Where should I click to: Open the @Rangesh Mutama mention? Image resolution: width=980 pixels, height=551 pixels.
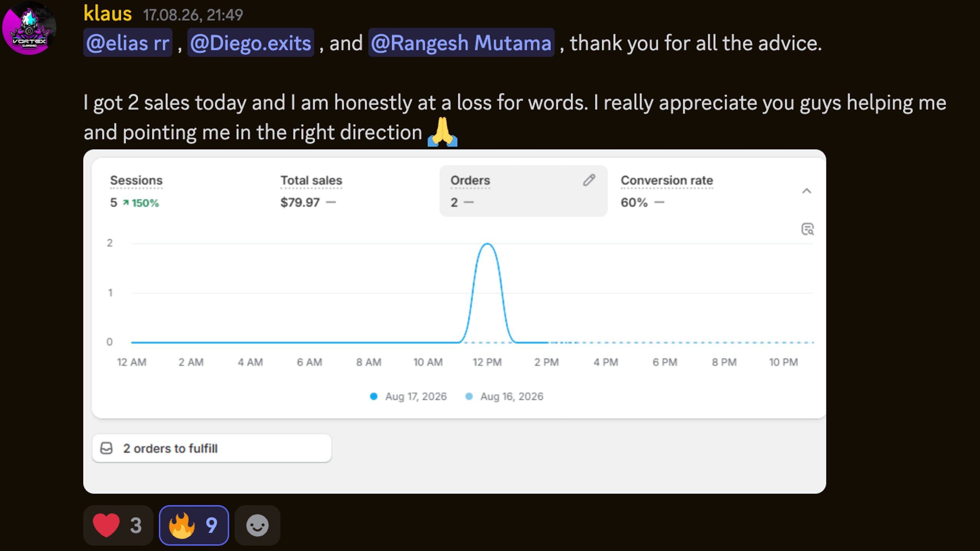[461, 42]
